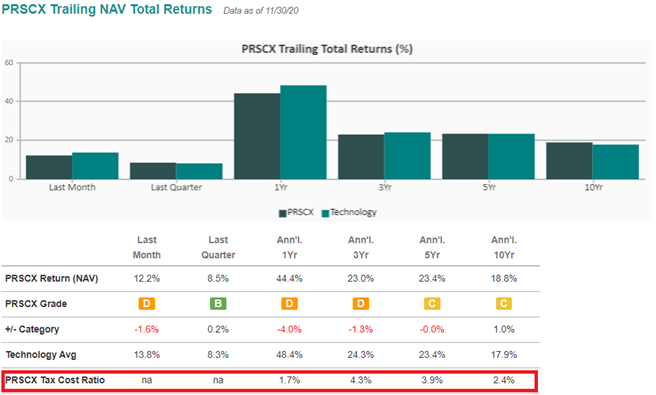This screenshot has height=395, width=656.
Task: Click the 'Ann'l. 3Yr' column header
Action: point(361,247)
